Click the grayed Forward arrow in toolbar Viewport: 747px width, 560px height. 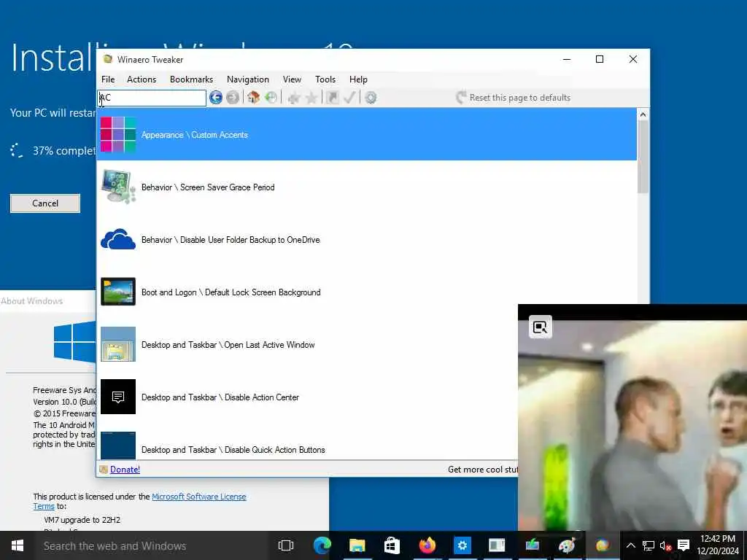click(x=233, y=98)
